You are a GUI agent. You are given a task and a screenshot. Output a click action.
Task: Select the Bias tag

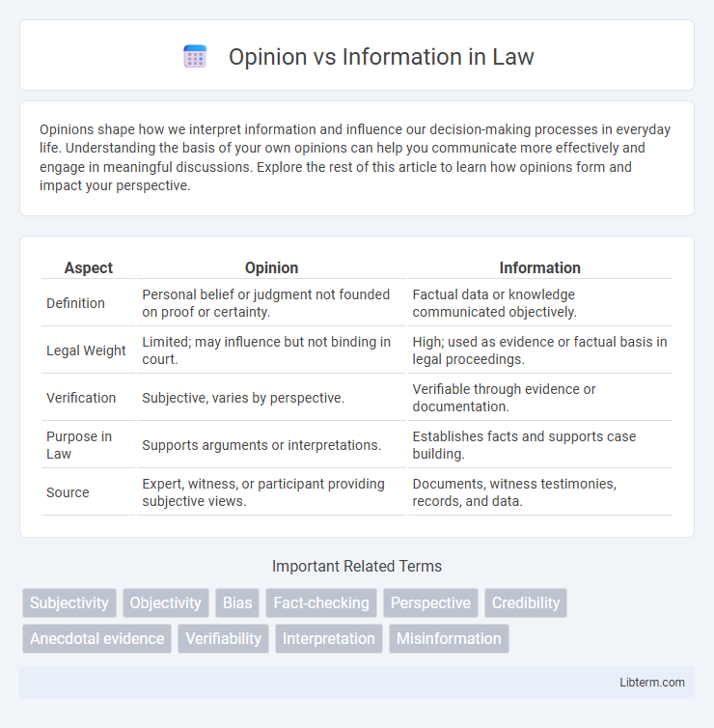click(237, 602)
